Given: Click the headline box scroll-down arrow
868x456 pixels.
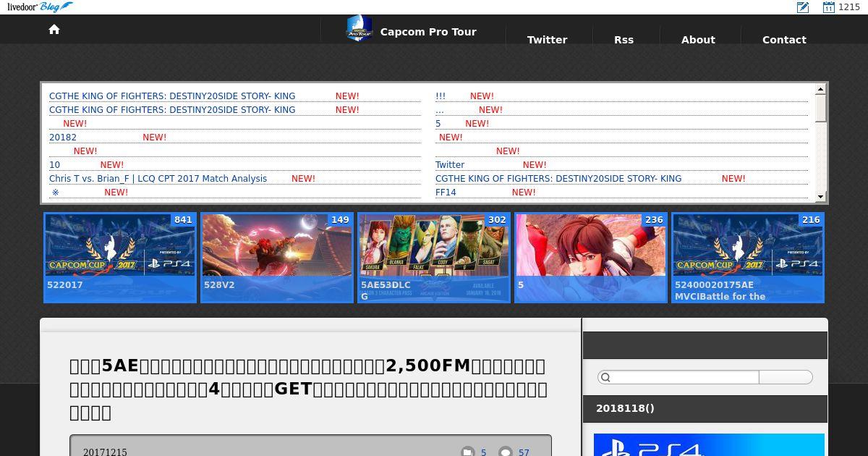Looking at the screenshot, I should tap(820, 196).
